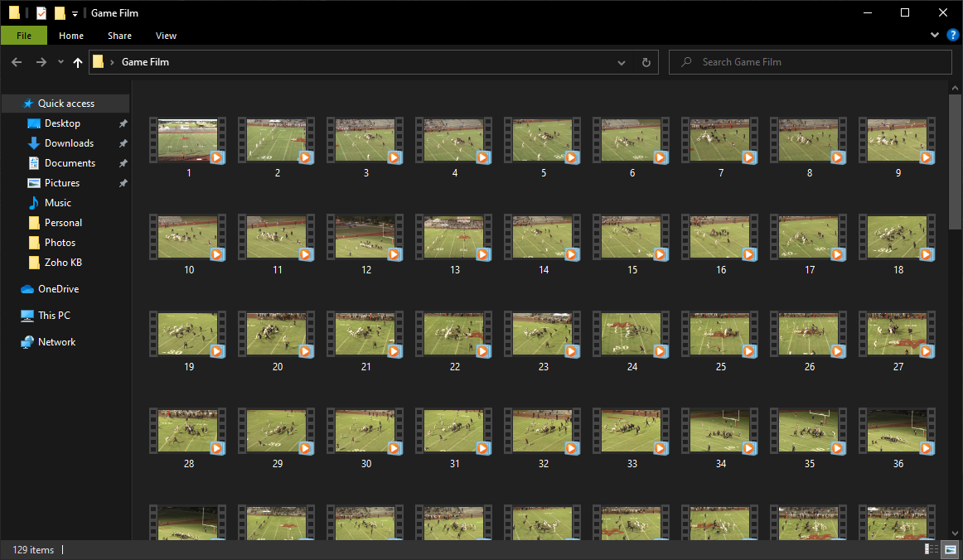This screenshot has width=963, height=560.
Task: Open Music folder in sidebar
Action: coord(57,203)
